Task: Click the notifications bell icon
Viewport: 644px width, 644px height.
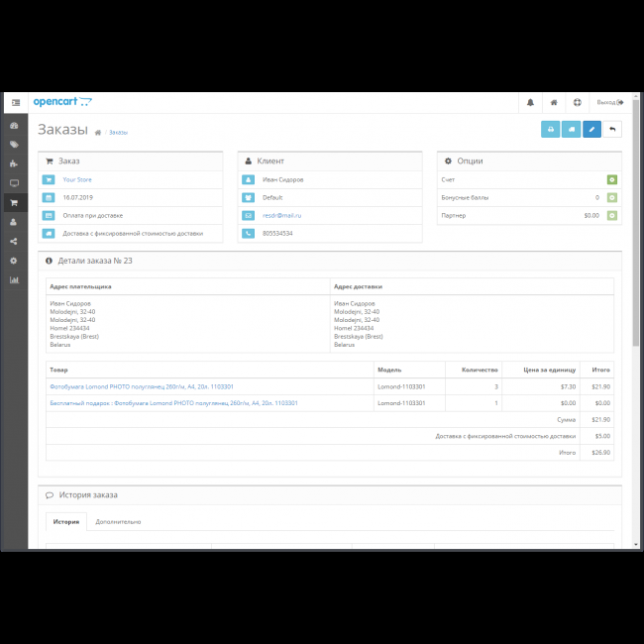Action: coord(530,102)
